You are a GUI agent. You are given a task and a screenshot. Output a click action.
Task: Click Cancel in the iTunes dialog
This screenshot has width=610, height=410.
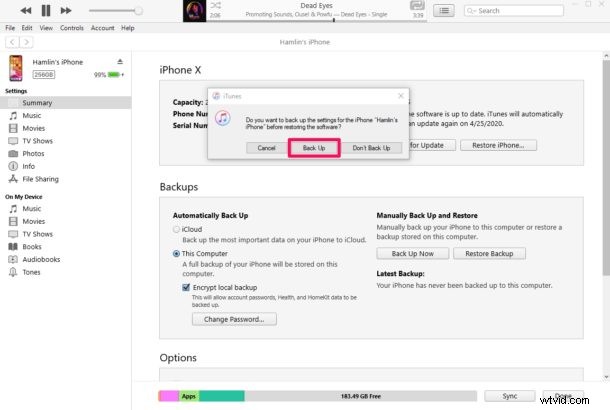[x=266, y=148]
